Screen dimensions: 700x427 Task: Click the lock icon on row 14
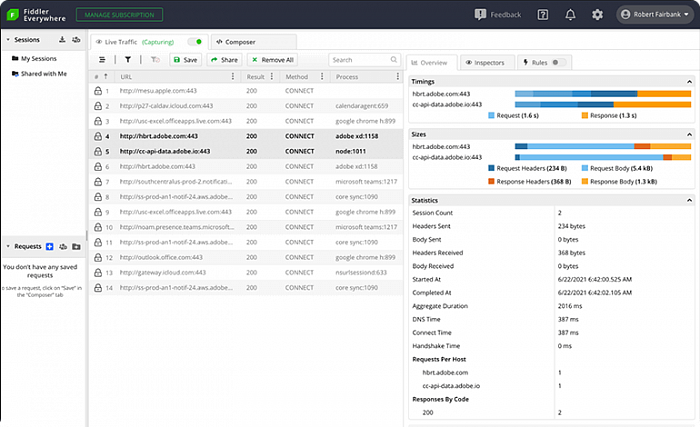pos(98,288)
